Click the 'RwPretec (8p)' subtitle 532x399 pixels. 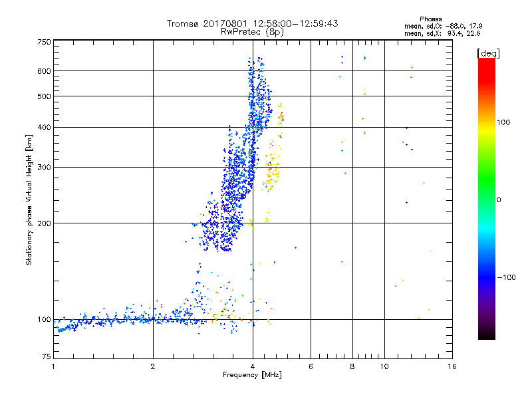click(252, 32)
